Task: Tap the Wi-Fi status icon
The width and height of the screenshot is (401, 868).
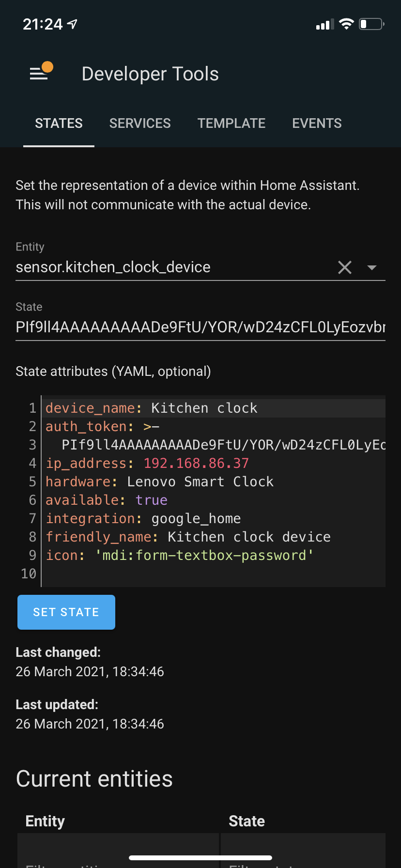Action: pos(347,23)
